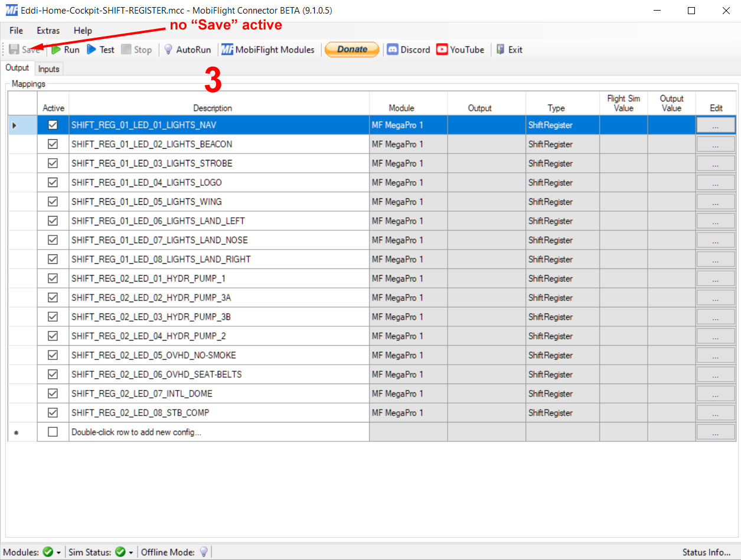Open the File menu
This screenshot has width=741, height=560.
click(15, 31)
